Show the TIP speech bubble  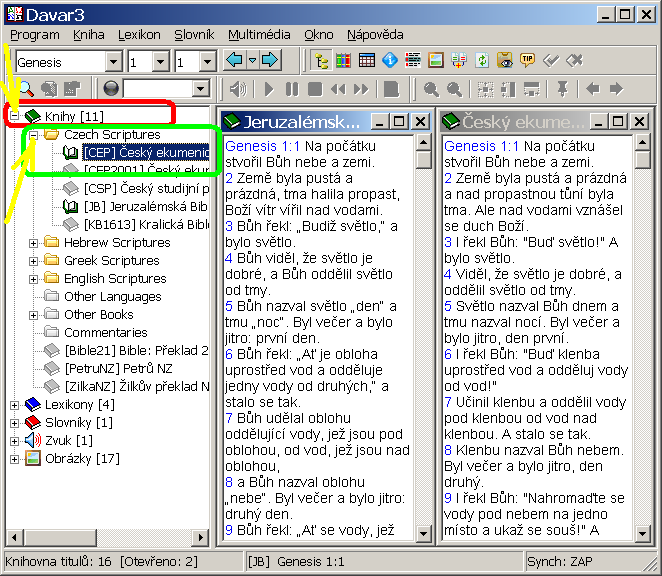527,61
